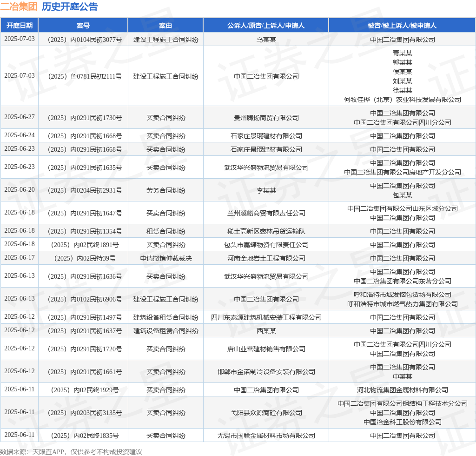Image resolution: width=476 pixels, height=456 pixels.
Task: Click the 数据来源 footer note
Action: (71, 452)
